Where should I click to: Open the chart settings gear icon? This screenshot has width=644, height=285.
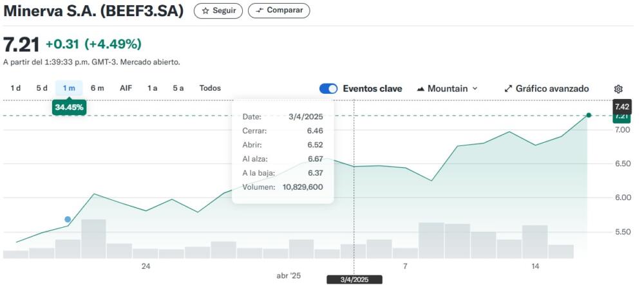618,89
